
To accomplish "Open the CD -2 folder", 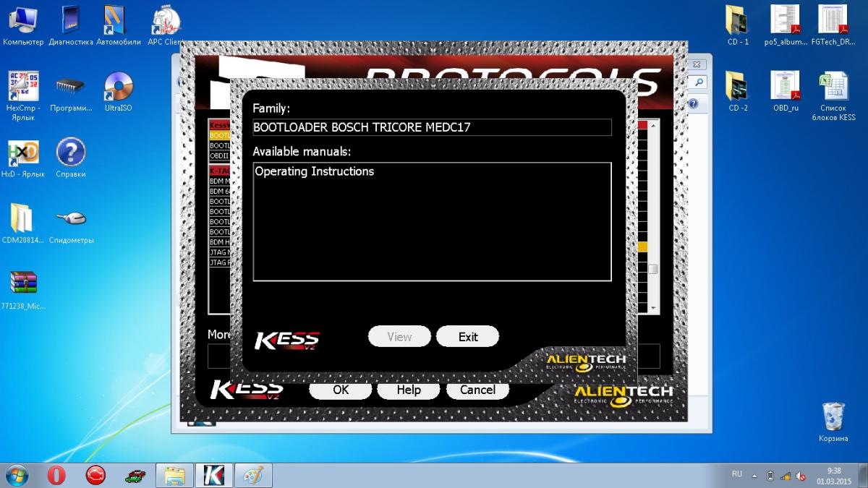I will click(738, 92).
